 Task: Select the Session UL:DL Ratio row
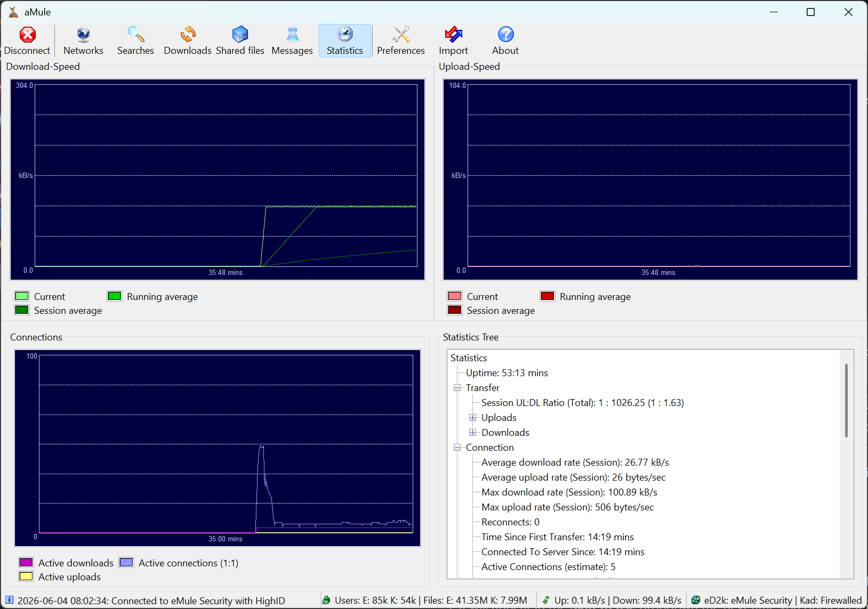click(582, 403)
